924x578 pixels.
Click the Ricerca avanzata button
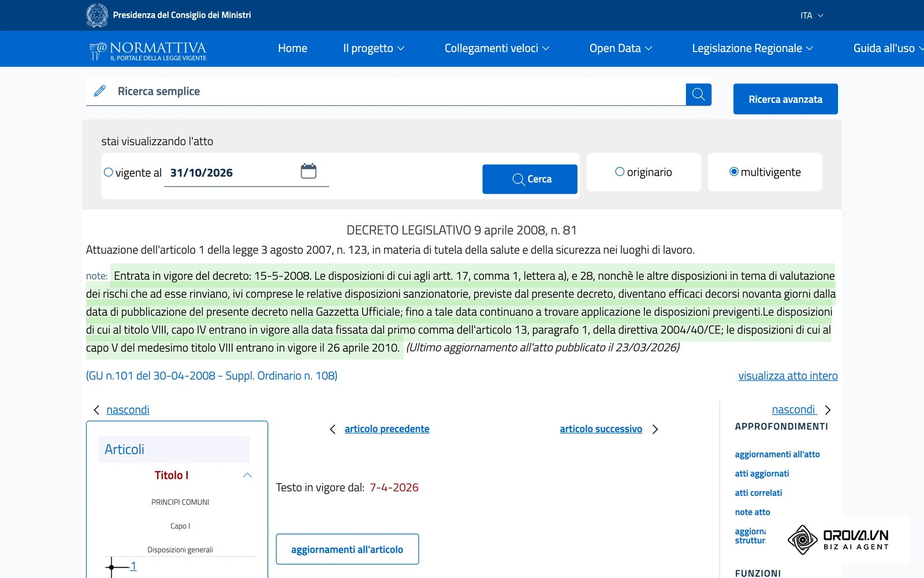click(x=785, y=99)
